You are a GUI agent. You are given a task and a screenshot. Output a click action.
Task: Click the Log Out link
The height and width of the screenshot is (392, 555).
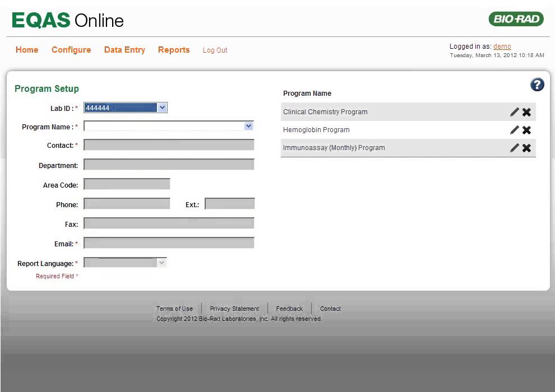point(215,50)
